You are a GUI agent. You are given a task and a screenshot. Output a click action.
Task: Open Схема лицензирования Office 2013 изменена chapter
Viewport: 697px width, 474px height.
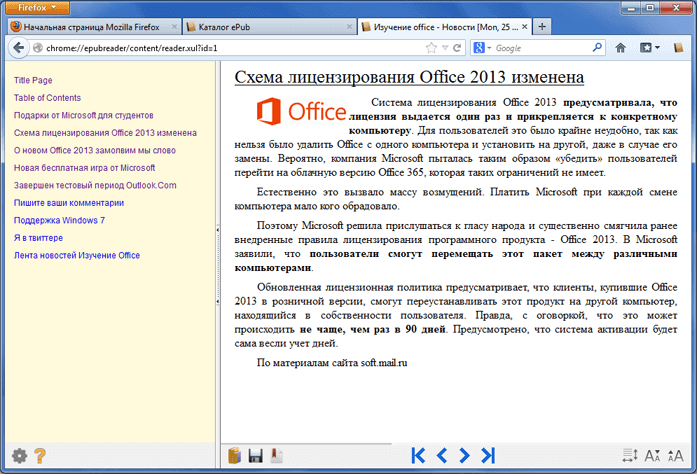pyautogui.click(x=105, y=133)
